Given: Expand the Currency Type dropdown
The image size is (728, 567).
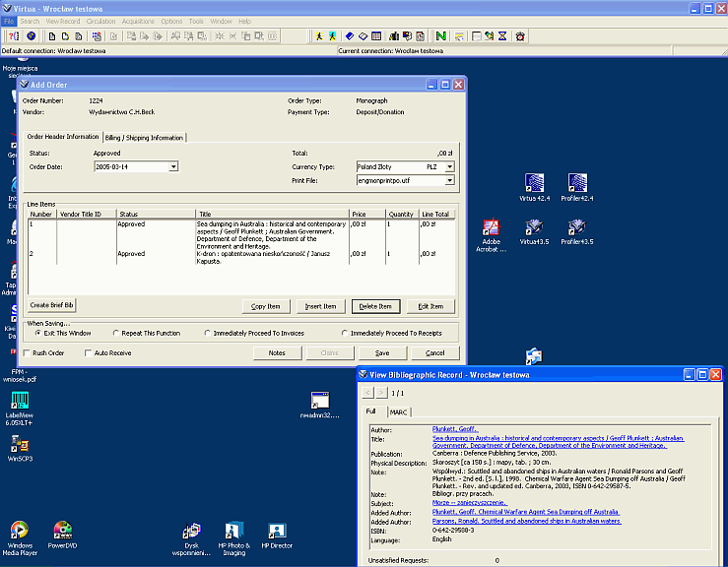Looking at the screenshot, I should [449, 166].
